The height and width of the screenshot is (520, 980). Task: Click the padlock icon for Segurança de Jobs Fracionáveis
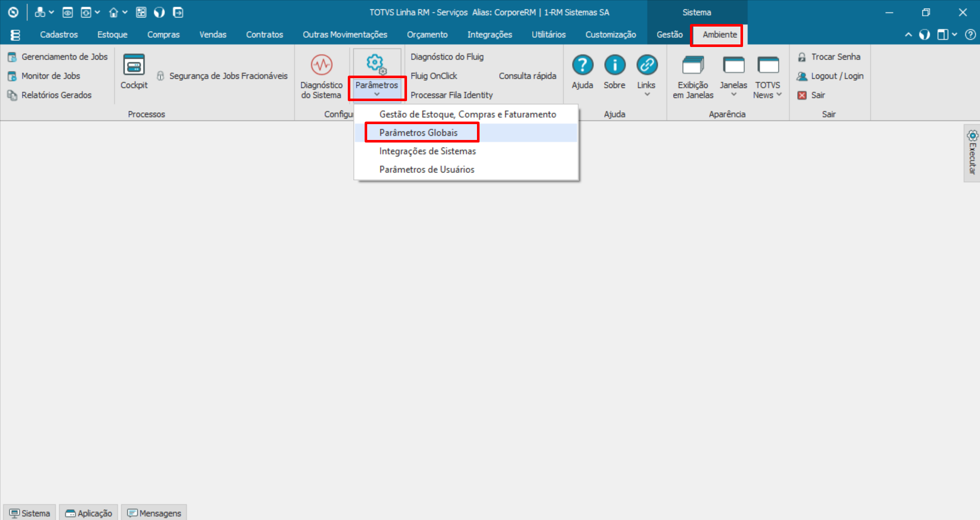160,76
